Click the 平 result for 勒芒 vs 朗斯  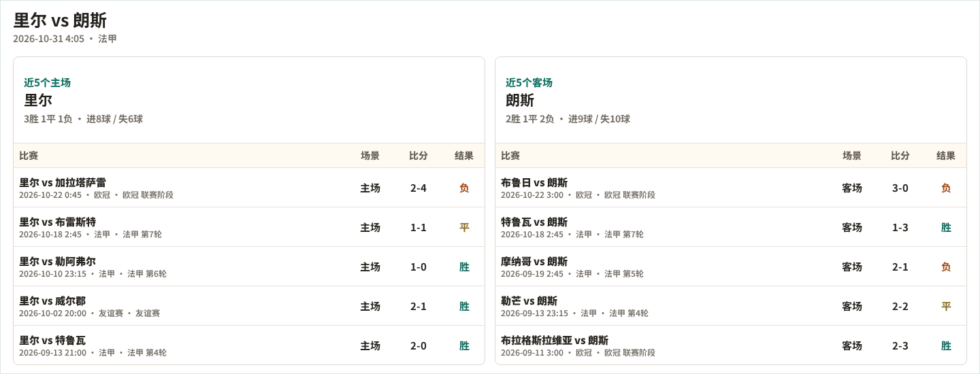click(946, 306)
